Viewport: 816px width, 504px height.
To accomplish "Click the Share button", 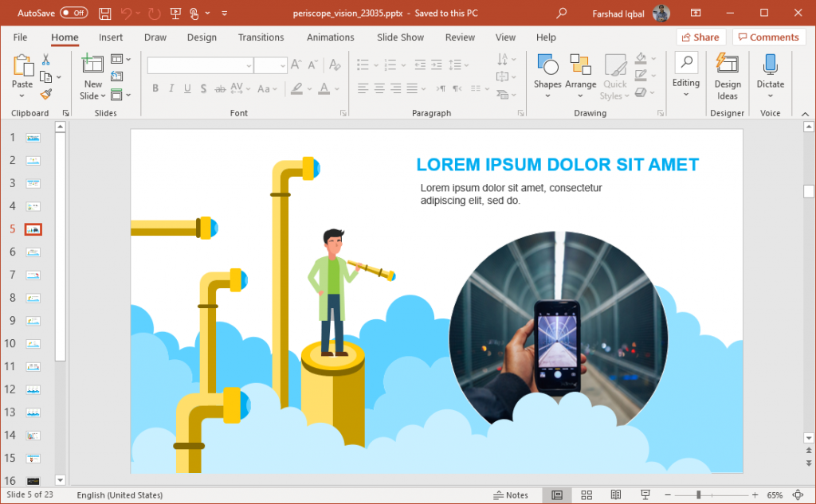I will coord(700,37).
